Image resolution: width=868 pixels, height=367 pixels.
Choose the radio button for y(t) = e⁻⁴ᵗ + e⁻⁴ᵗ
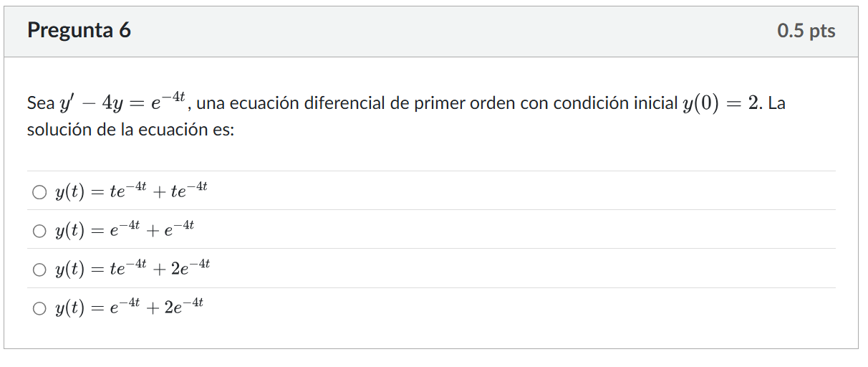[38, 231]
